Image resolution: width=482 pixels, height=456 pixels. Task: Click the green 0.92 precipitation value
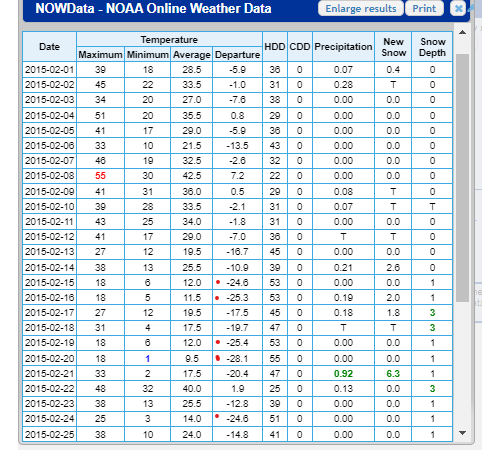[343, 374]
